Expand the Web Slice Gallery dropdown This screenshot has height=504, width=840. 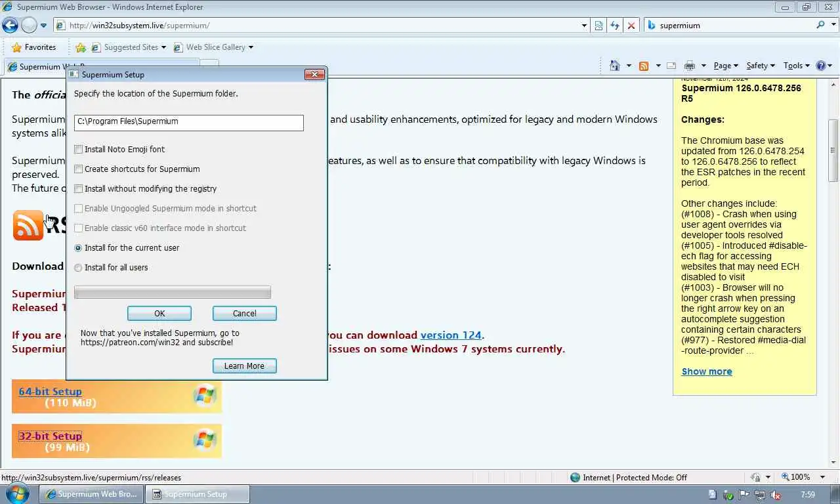pyautogui.click(x=251, y=47)
